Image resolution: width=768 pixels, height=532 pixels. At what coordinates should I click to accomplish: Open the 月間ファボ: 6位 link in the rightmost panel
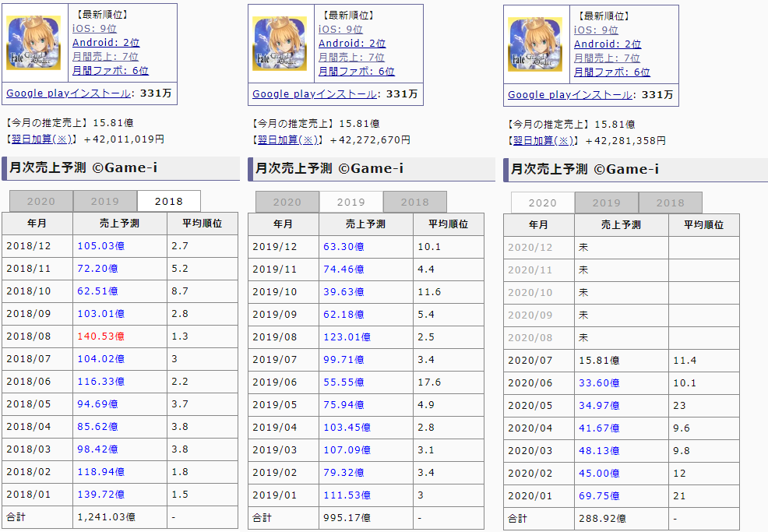[x=611, y=72]
